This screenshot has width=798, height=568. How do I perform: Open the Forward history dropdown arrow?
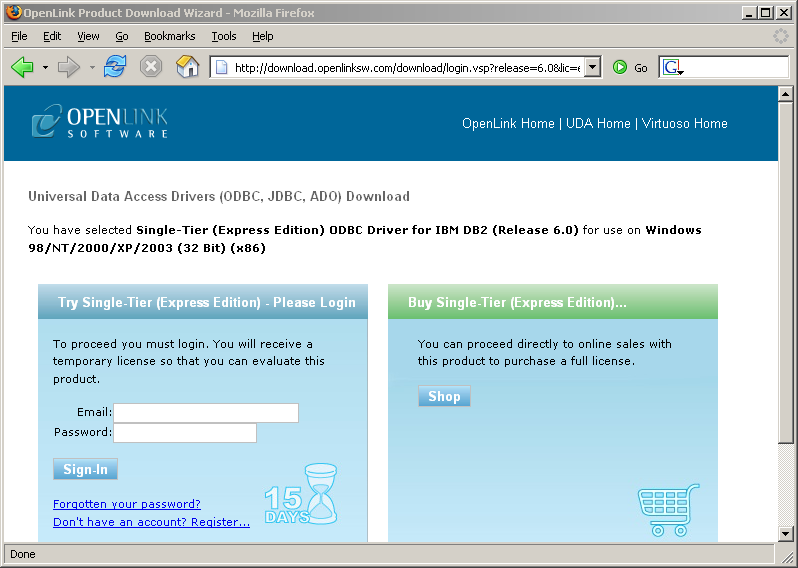tap(92, 67)
